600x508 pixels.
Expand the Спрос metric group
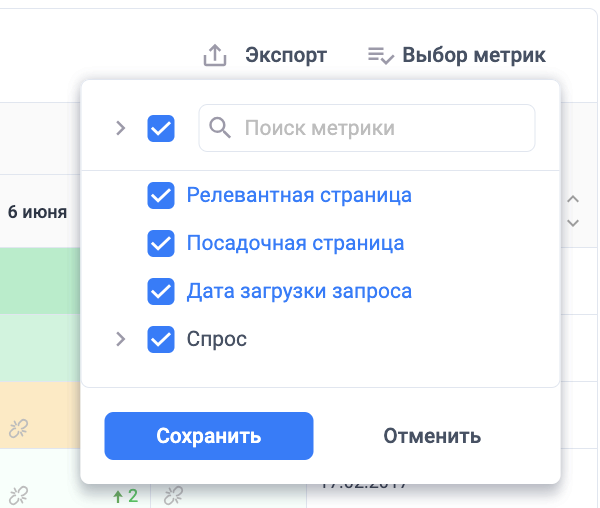pyautogui.click(x=121, y=339)
